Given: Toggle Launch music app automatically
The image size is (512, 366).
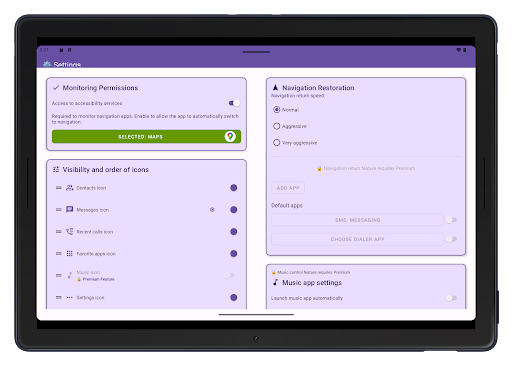Looking at the screenshot, I should click(451, 298).
